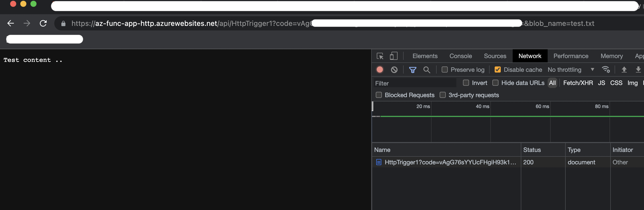This screenshot has height=210, width=644.
Task: Sort requests by Name column header
Action: pos(446,150)
